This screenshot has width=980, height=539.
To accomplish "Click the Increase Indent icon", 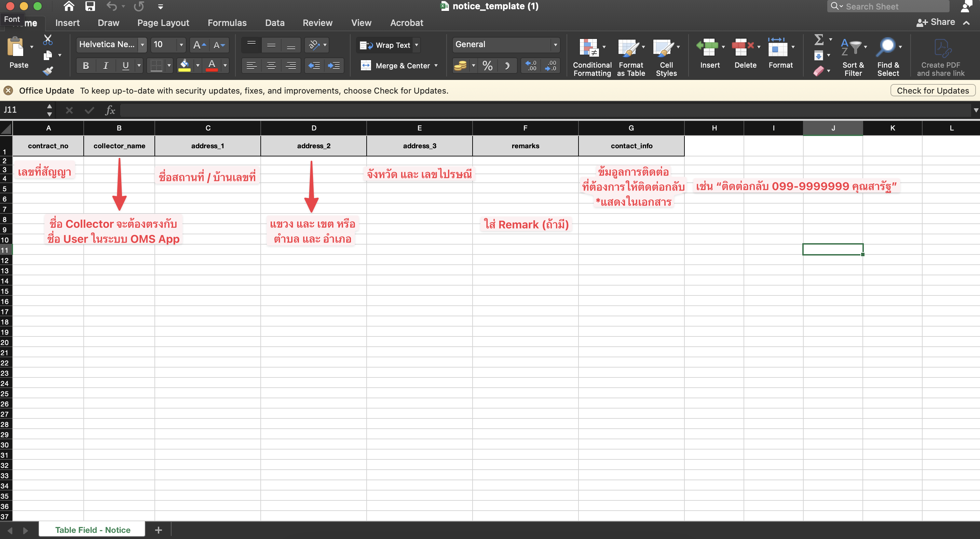I will (x=334, y=66).
